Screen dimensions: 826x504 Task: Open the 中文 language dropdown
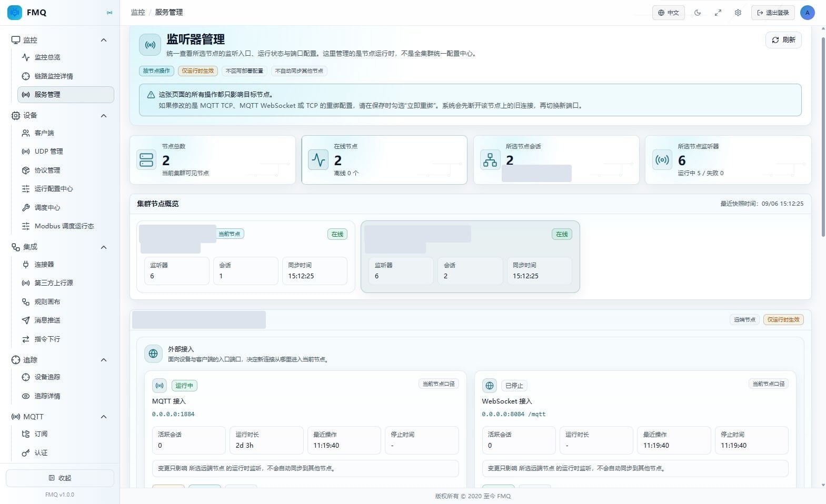point(669,13)
